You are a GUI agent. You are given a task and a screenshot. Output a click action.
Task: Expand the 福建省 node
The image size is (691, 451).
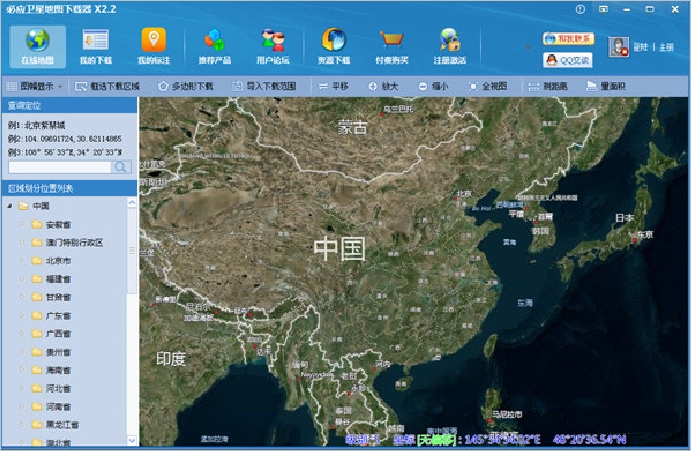[22, 279]
